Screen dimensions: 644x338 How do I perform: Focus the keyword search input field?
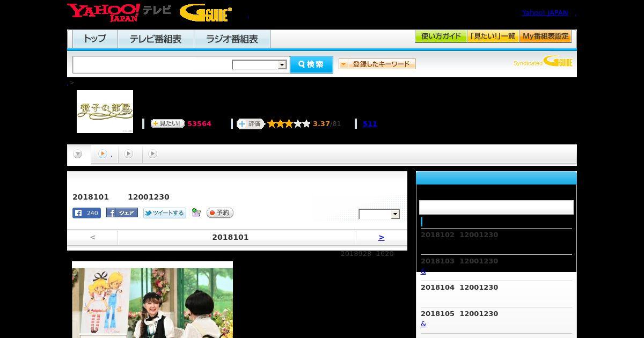coord(152,64)
